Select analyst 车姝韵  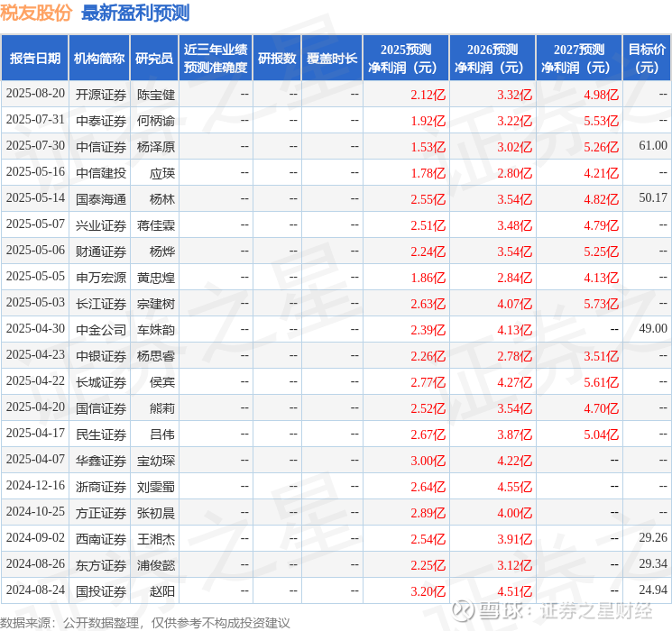coord(156,330)
